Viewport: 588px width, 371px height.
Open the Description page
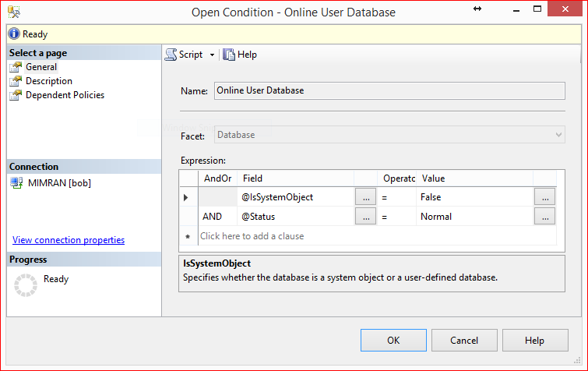click(x=48, y=81)
